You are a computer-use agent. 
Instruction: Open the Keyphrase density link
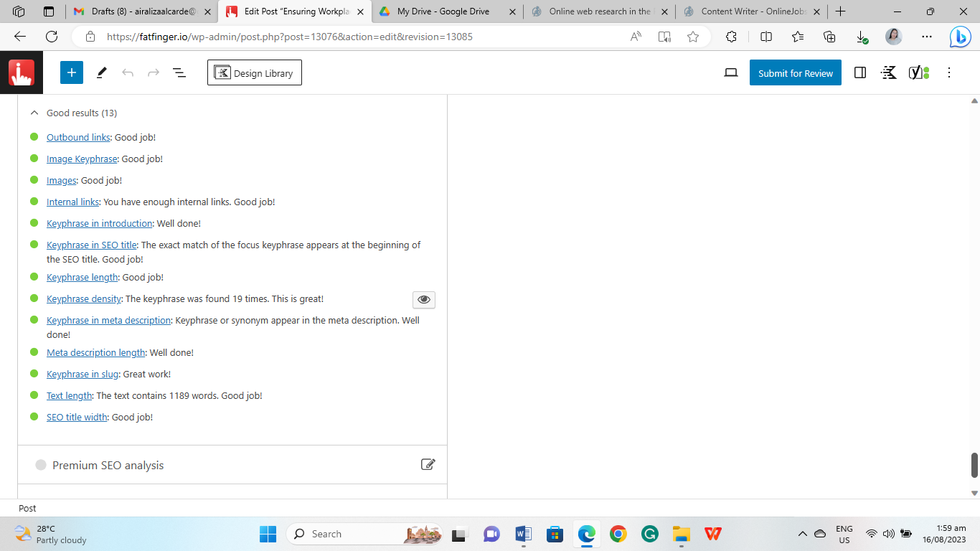click(x=85, y=298)
